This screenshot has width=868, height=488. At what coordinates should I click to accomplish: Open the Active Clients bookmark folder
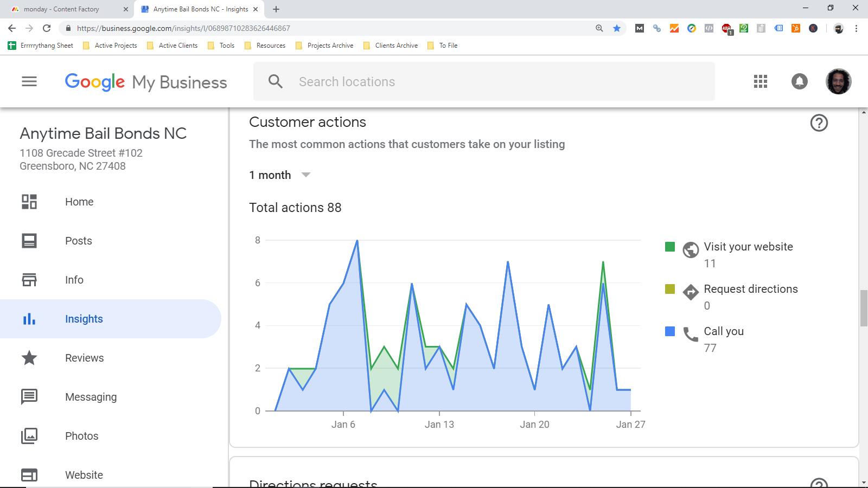(172, 46)
